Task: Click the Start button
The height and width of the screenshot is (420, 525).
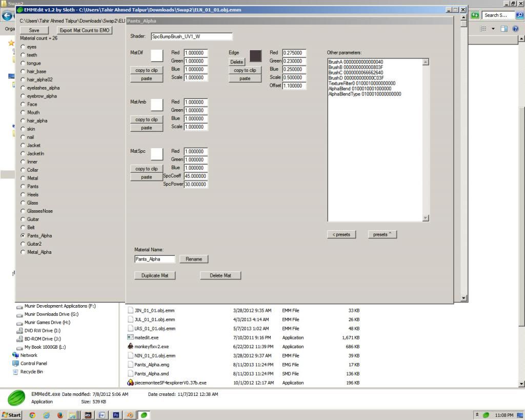Action: 11,415
